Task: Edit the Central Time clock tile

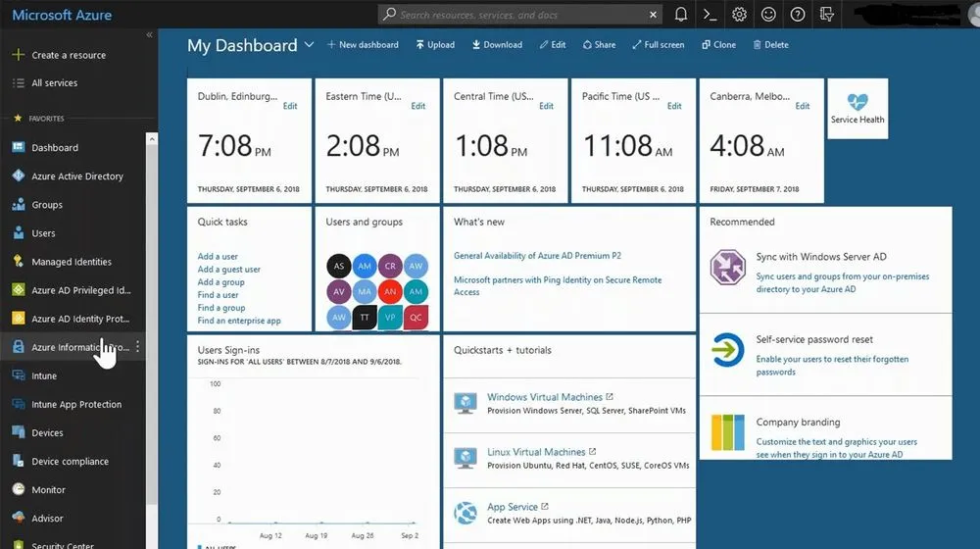Action: (x=546, y=106)
